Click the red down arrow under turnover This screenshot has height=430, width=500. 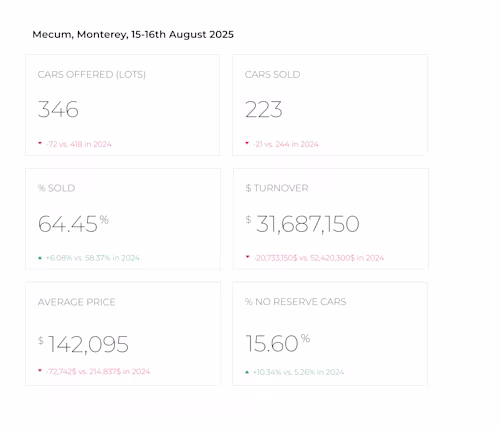248,257
